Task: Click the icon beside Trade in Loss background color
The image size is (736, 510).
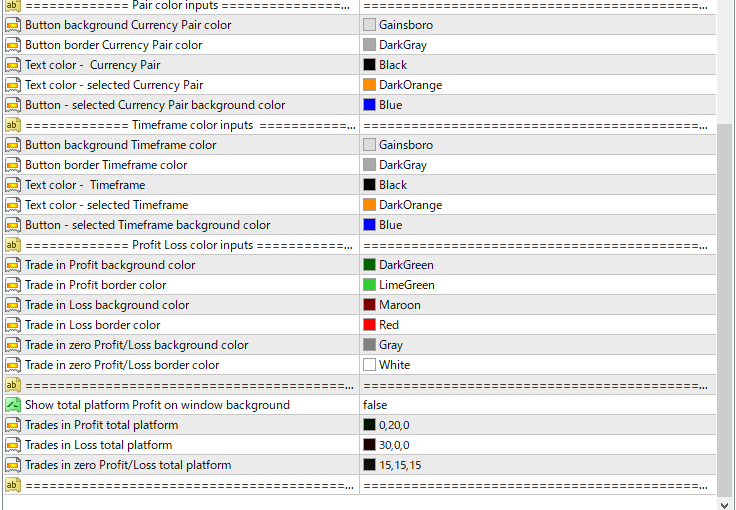Action: [x=13, y=305]
